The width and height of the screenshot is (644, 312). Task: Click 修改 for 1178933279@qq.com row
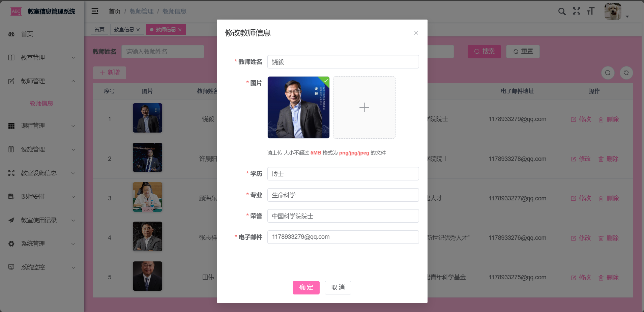coord(581,119)
